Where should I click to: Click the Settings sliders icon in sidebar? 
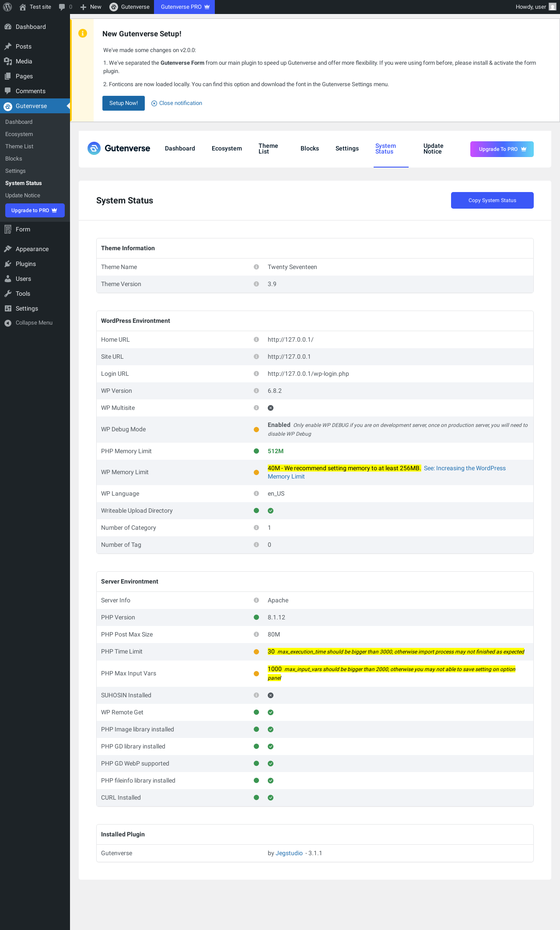click(x=8, y=308)
